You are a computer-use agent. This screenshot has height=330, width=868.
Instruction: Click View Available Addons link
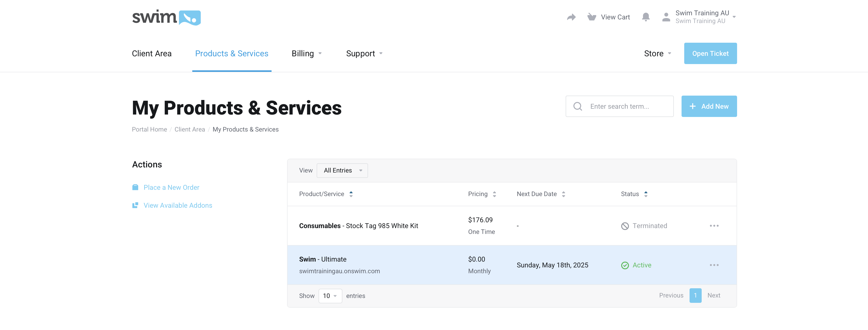(x=177, y=205)
